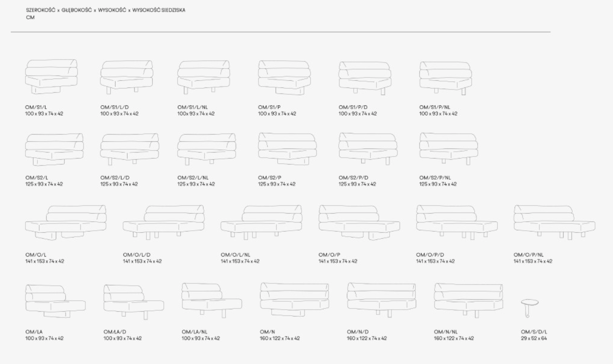Click the OM/LA module drawing
Image resolution: width=613 pixels, height=364 pixels.
point(56,301)
